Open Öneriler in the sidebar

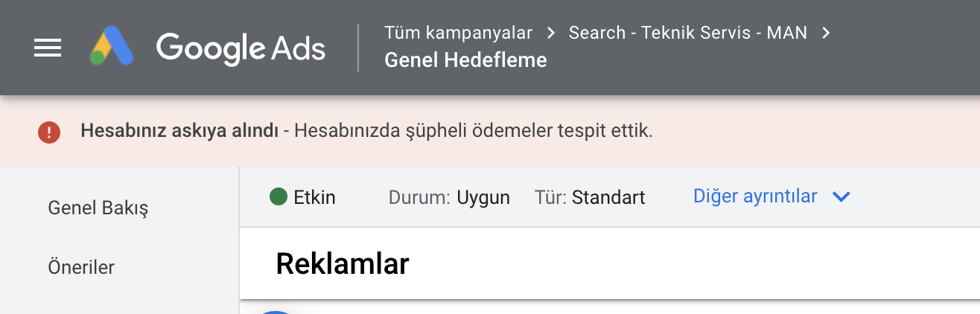coord(81,266)
